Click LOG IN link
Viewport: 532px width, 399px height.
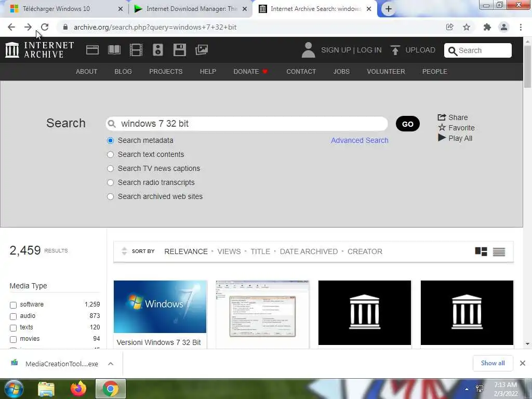pyautogui.click(x=369, y=50)
